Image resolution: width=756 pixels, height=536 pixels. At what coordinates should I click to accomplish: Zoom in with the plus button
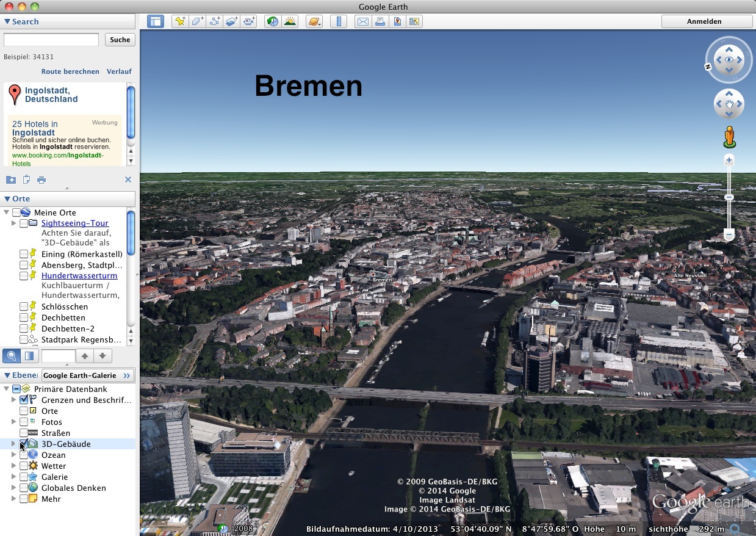(729, 161)
